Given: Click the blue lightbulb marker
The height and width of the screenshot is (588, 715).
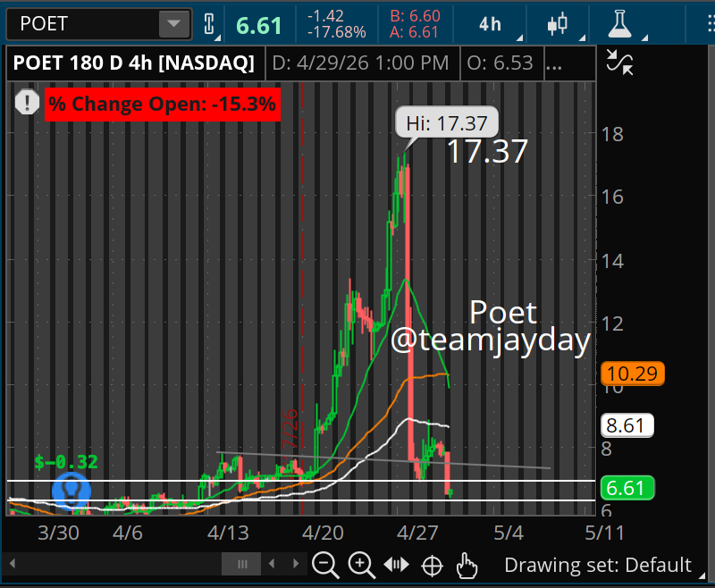Looking at the screenshot, I should 71,491.
